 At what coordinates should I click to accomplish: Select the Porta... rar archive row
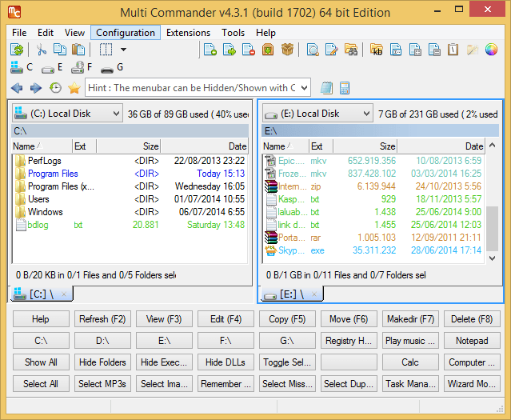point(373,238)
